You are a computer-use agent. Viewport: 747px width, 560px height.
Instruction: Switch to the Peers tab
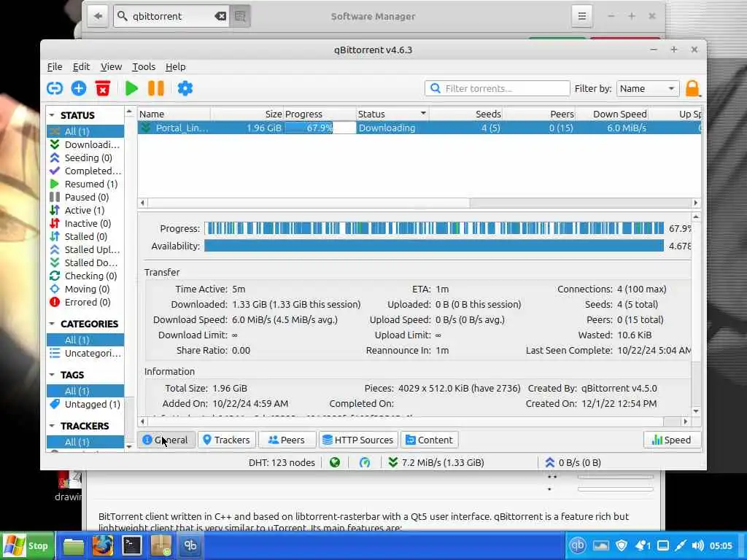tap(287, 440)
